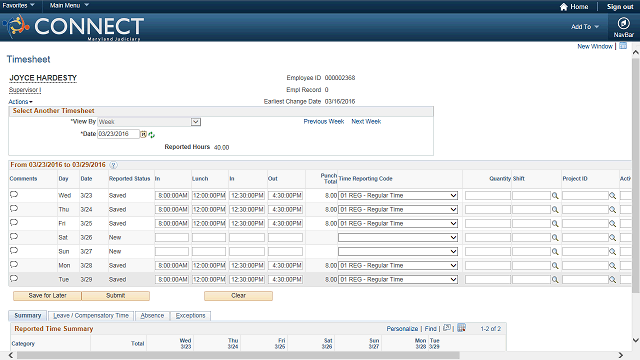Click the Out field for Tue 3/29

285,280
